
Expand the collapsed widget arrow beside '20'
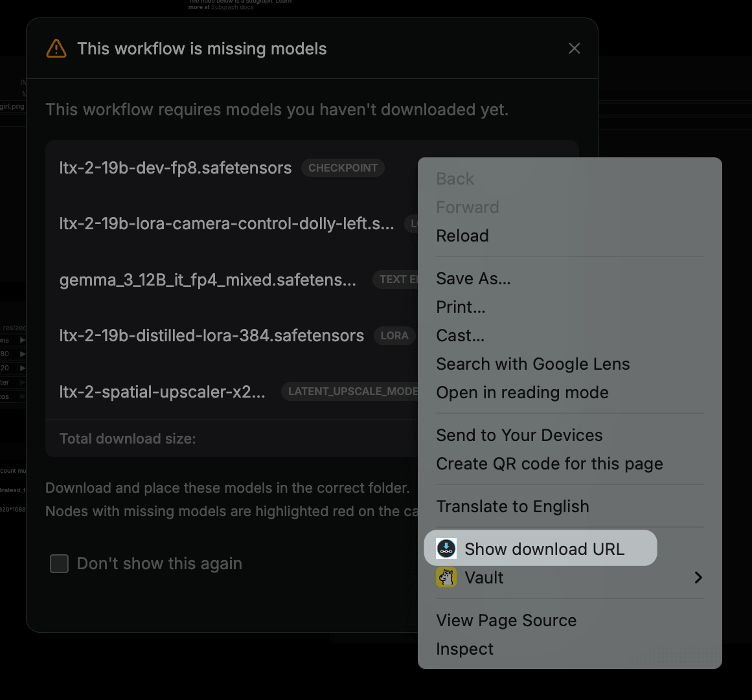click(x=21, y=368)
